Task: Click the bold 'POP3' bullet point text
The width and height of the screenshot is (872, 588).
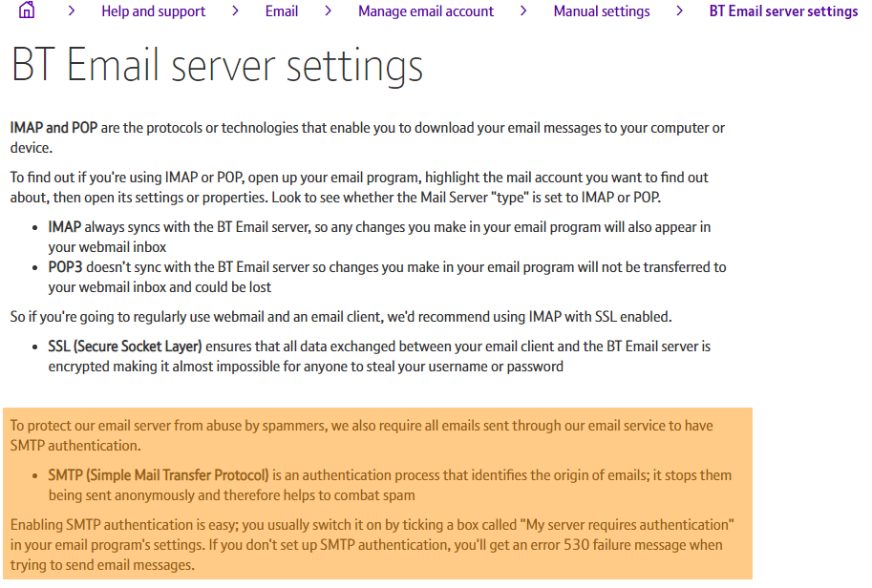Action: click(65, 267)
